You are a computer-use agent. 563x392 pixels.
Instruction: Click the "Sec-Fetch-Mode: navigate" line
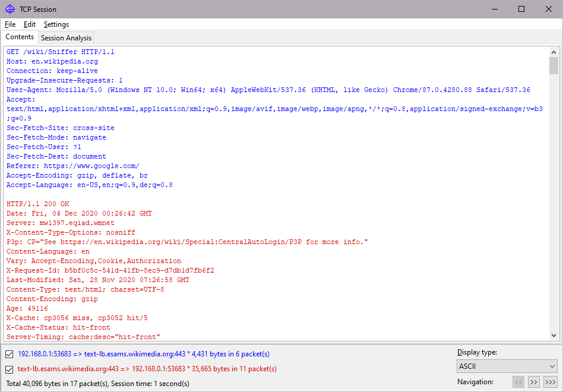coord(56,137)
